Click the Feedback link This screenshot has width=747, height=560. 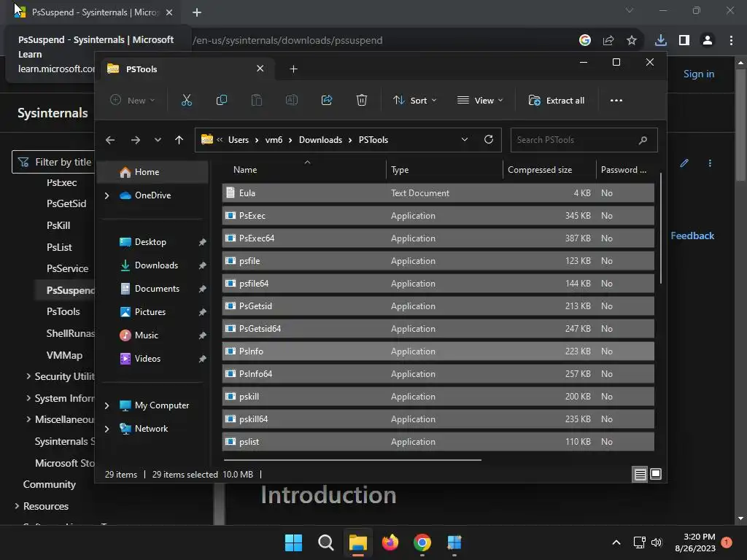692,236
